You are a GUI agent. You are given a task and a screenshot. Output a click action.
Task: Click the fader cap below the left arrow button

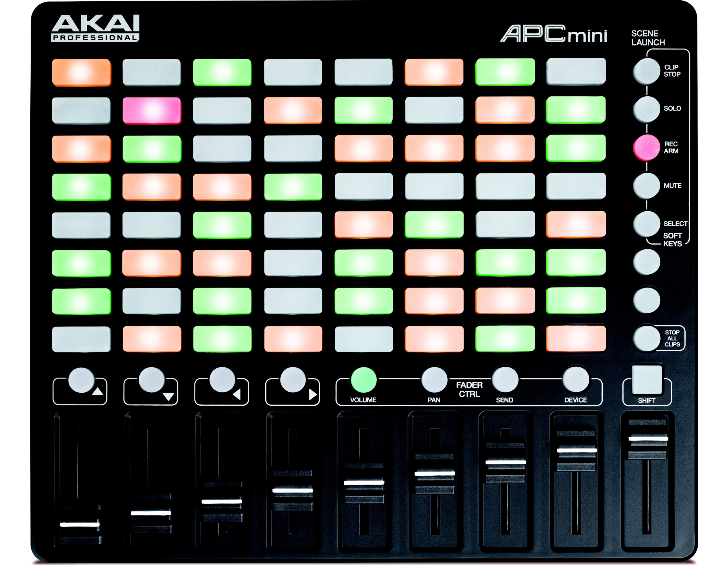point(222,502)
